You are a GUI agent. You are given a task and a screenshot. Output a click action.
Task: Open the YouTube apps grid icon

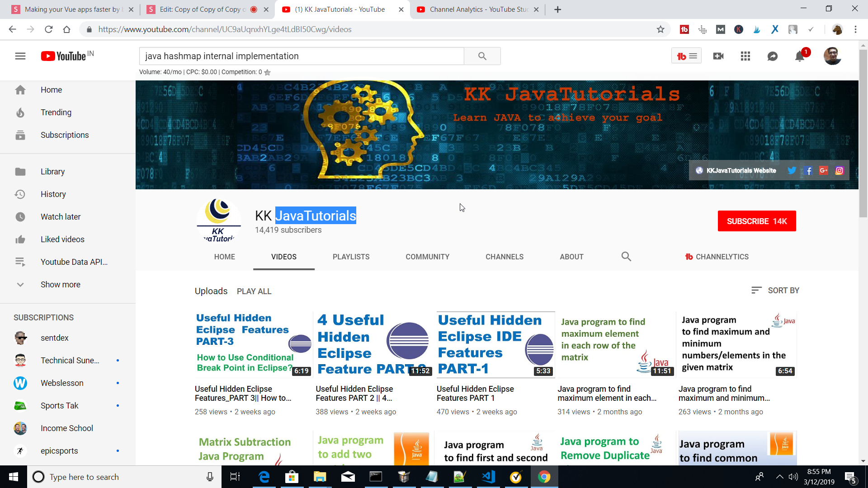745,56
